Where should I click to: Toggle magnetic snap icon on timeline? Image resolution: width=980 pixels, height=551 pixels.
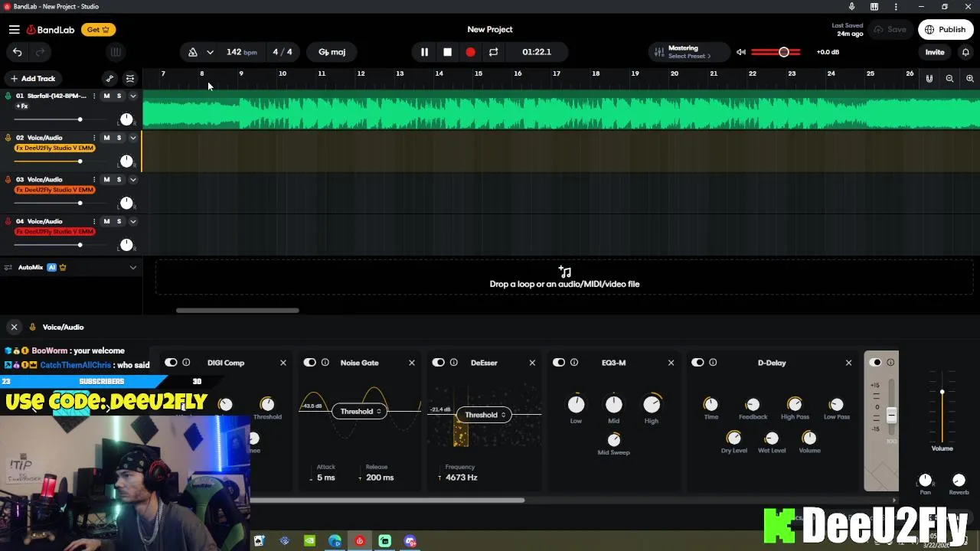point(929,78)
